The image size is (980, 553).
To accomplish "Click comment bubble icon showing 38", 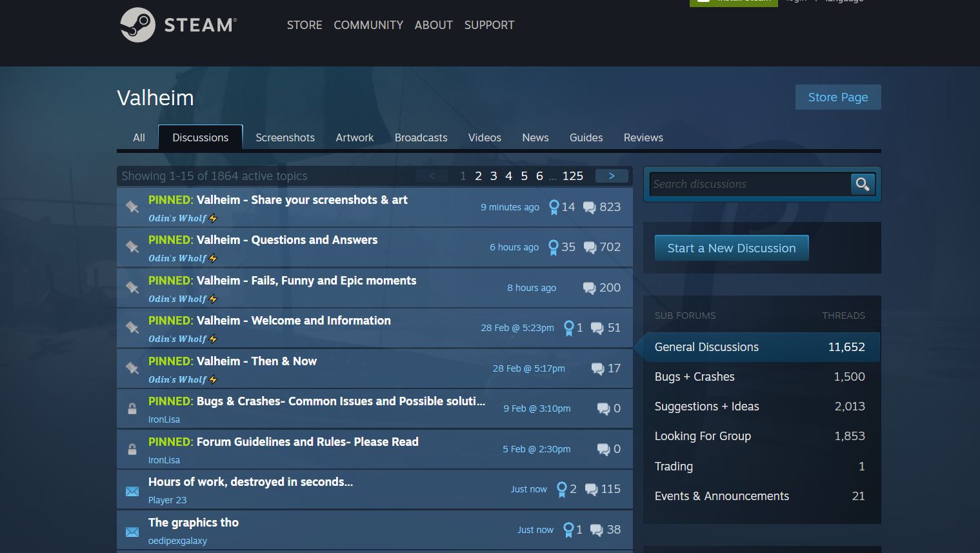I will [597, 530].
